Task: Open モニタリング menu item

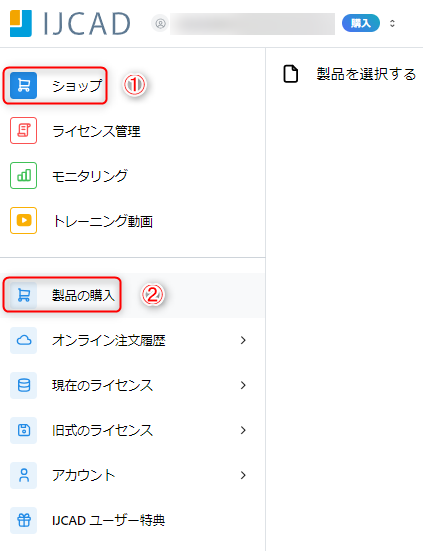Action: coord(90,176)
